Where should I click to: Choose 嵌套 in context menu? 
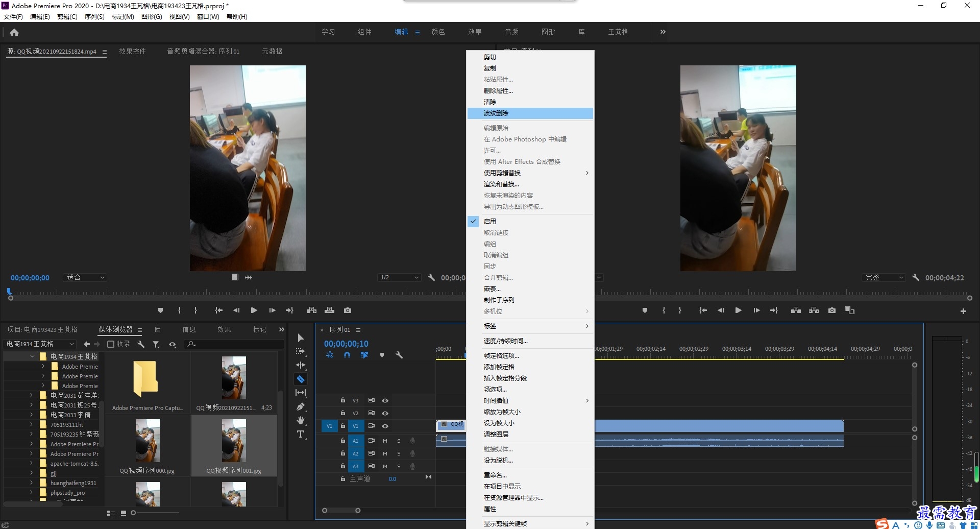click(530, 288)
